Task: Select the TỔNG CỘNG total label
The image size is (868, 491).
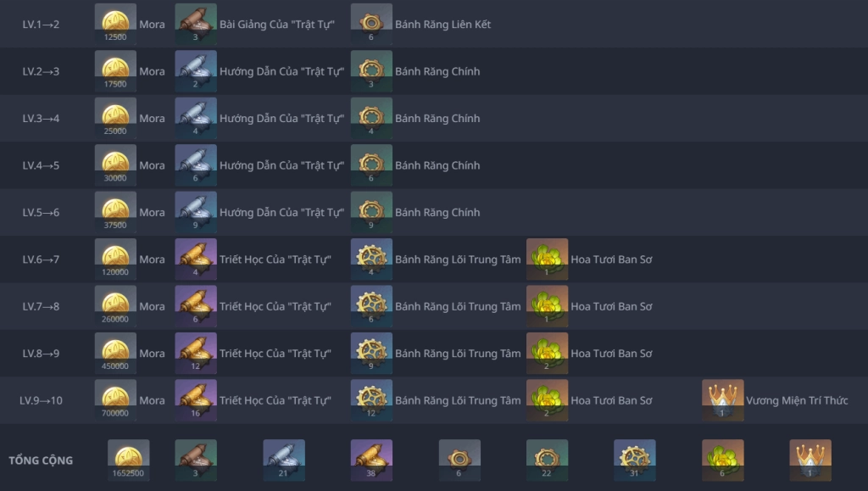Action: pos(41,460)
